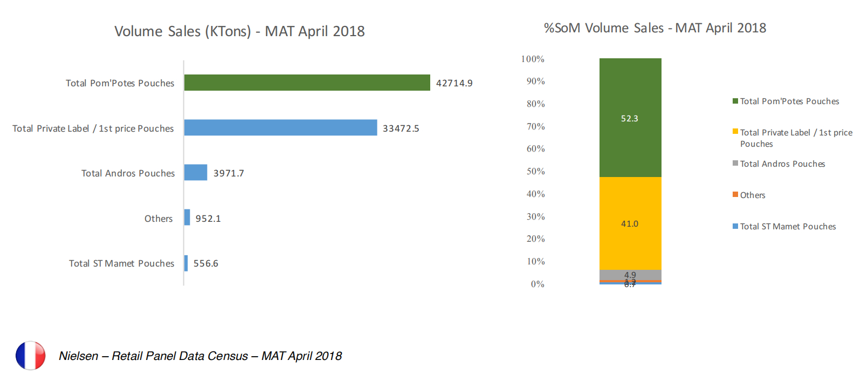Select the yellow legend swatch for Private Label
Image resolution: width=868 pixels, height=374 pixels.
pos(735,131)
